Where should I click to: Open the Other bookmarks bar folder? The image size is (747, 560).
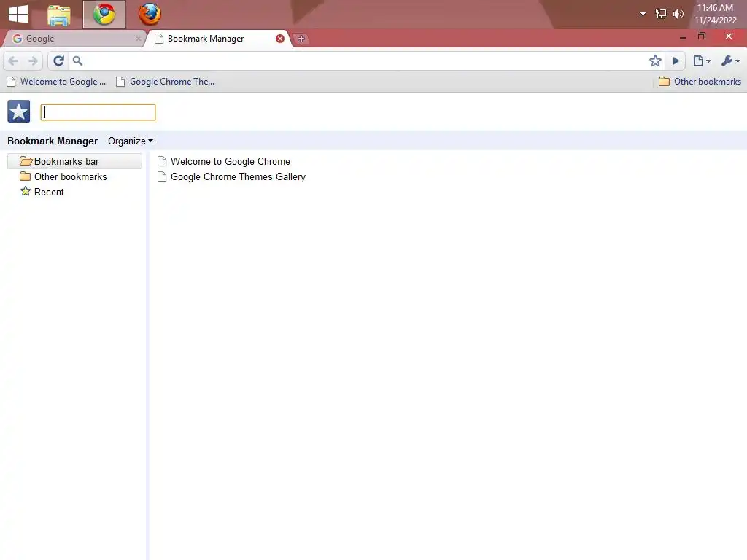pos(700,82)
